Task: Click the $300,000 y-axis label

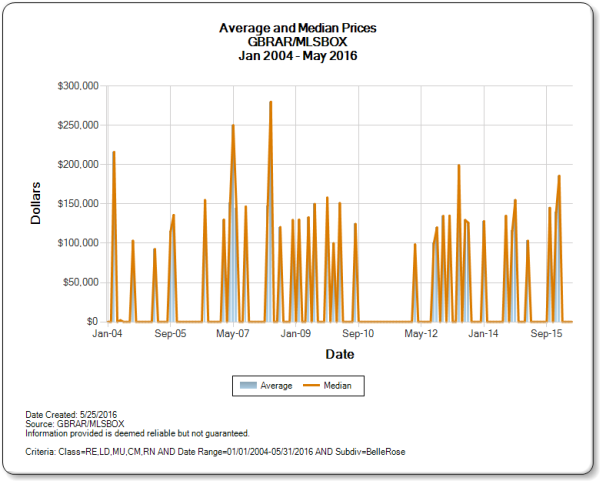Action: click(78, 86)
